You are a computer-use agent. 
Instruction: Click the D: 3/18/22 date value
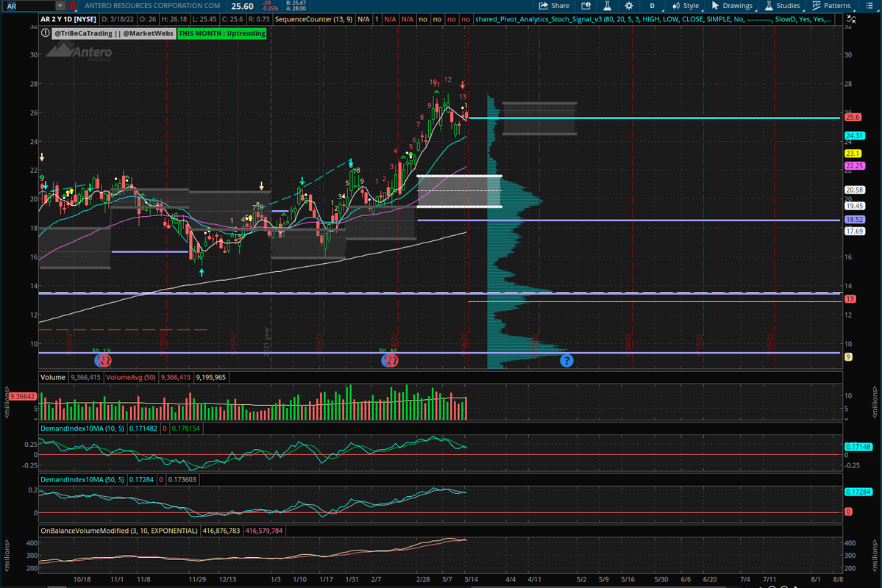(118, 19)
